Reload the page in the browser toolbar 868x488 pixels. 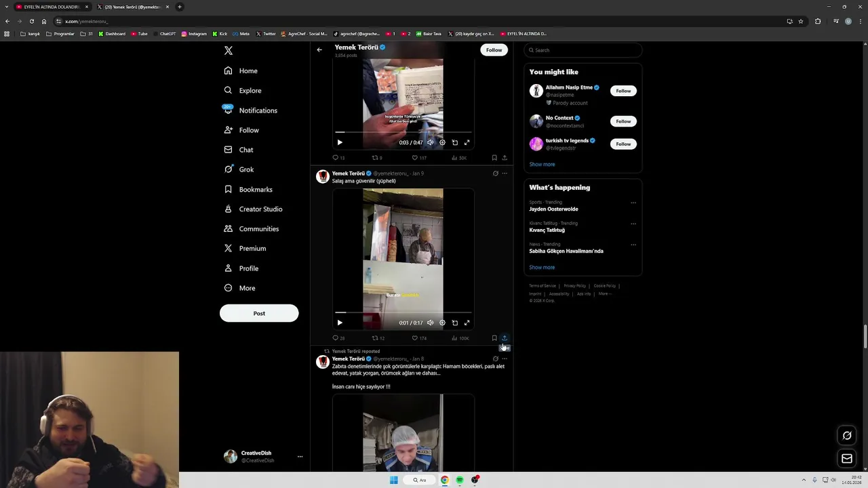coord(31,21)
